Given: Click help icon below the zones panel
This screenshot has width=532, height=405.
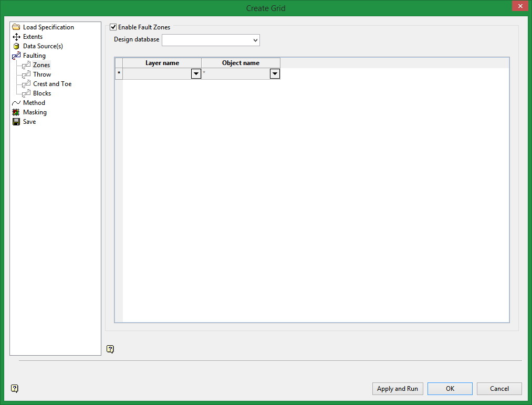Looking at the screenshot, I should (110, 349).
